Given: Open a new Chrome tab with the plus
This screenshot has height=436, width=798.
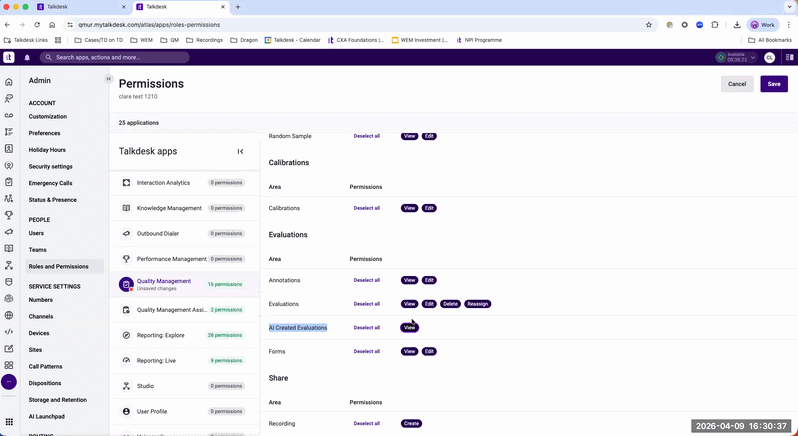Looking at the screenshot, I should click(x=238, y=7).
